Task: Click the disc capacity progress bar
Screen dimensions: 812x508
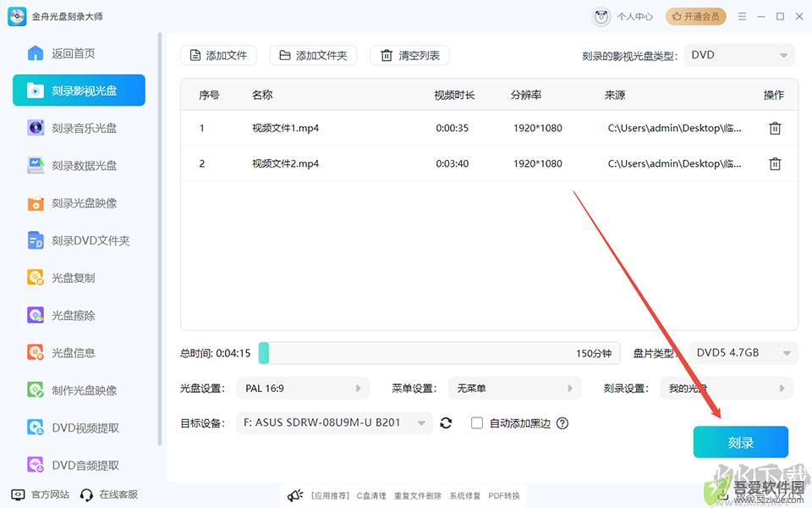Action: [x=439, y=353]
